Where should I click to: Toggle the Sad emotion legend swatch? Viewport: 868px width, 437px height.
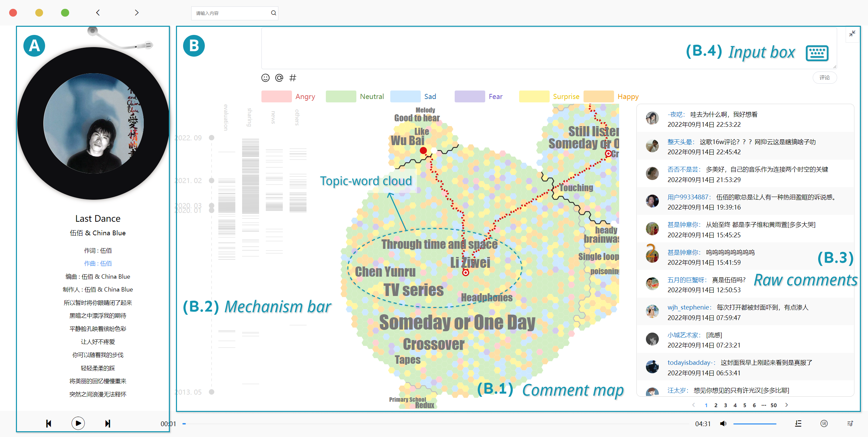point(405,97)
